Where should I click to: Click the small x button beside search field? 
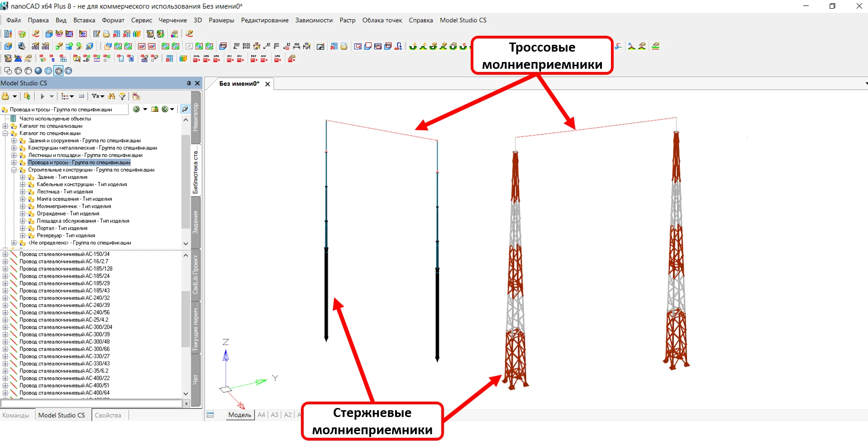[186, 403]
